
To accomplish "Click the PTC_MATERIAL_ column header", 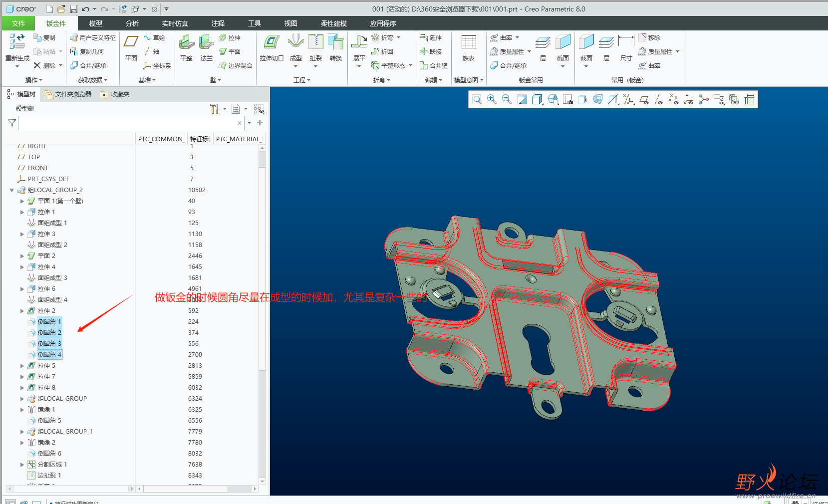I will pos(239,139).
